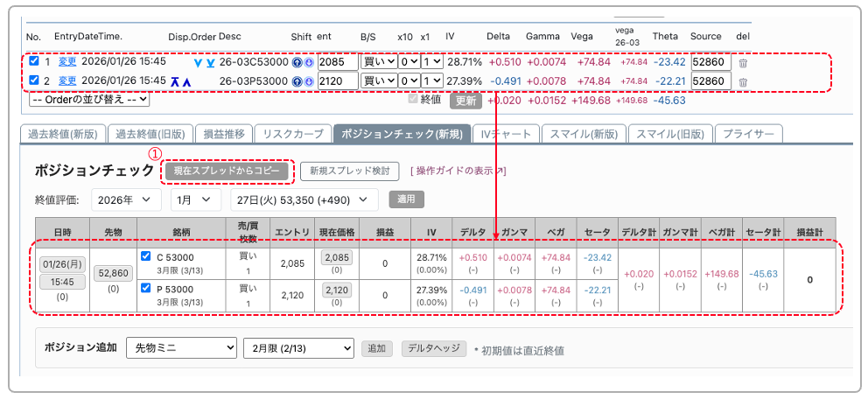Switch to the リスクカーブ tab
The image size is (868, 399).
pos(293,134)
